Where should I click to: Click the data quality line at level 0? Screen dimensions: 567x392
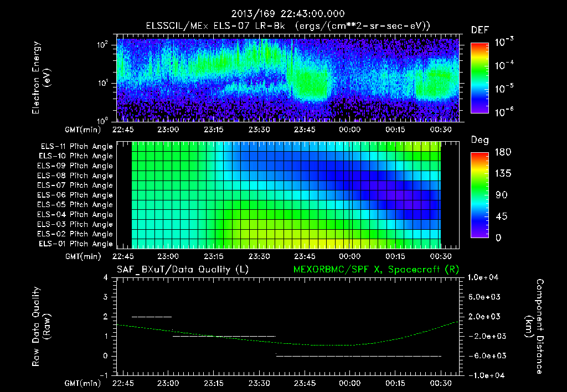click(x=359, y=356)
